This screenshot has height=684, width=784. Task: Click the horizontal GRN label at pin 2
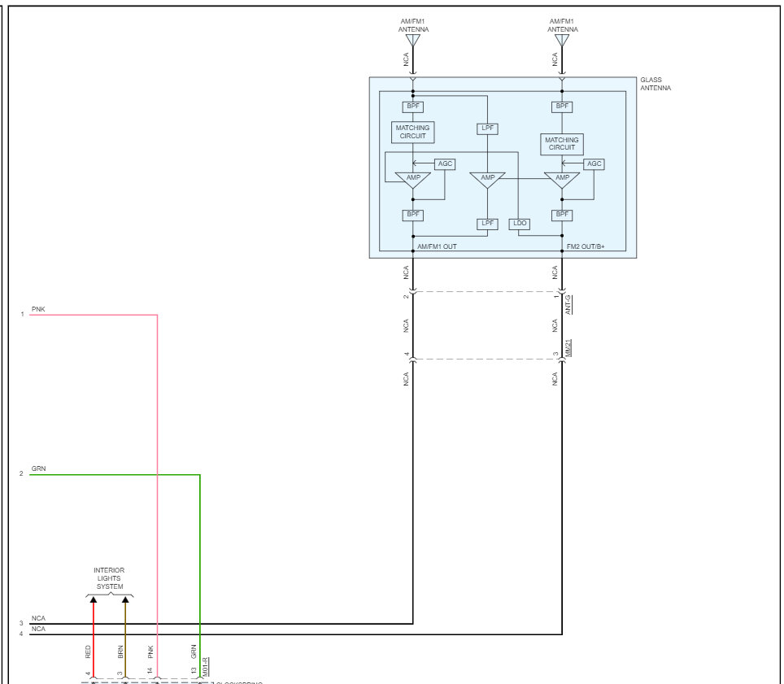38,469
